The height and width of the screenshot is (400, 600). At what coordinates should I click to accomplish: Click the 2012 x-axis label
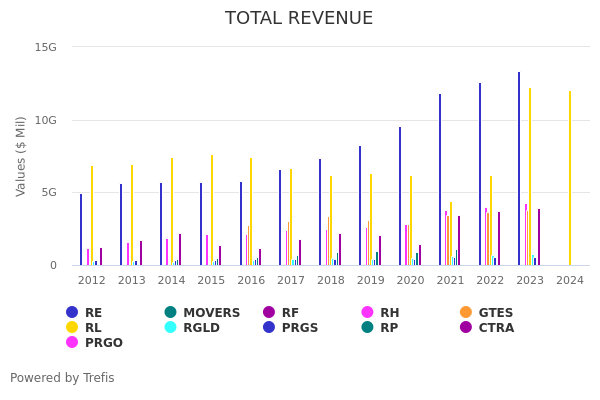coord(92,281)
